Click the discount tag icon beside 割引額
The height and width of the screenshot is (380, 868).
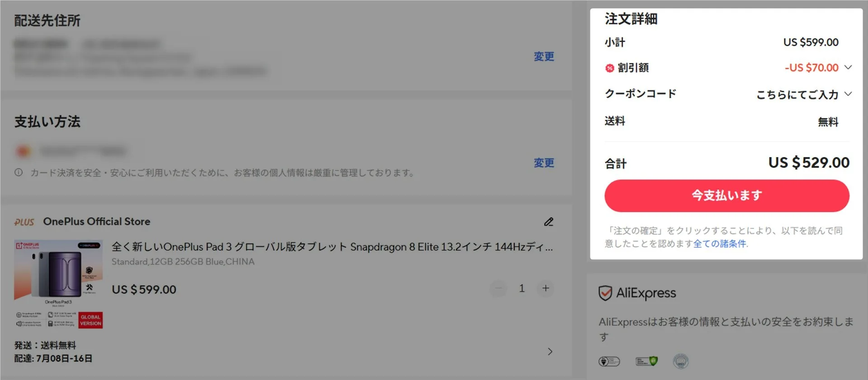pyautogui.click(x=610, y=68)
